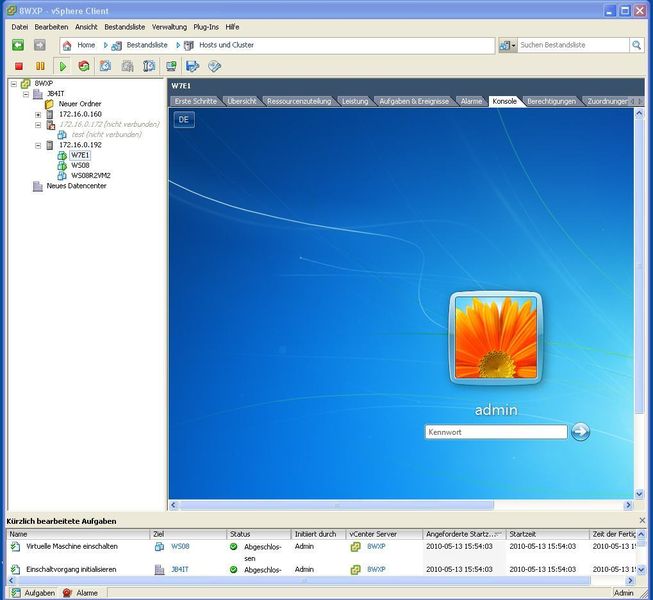Switch to the Erste Schritte tab
The width and height of the screenshot is (653, 600).
(x=196, y=101)
